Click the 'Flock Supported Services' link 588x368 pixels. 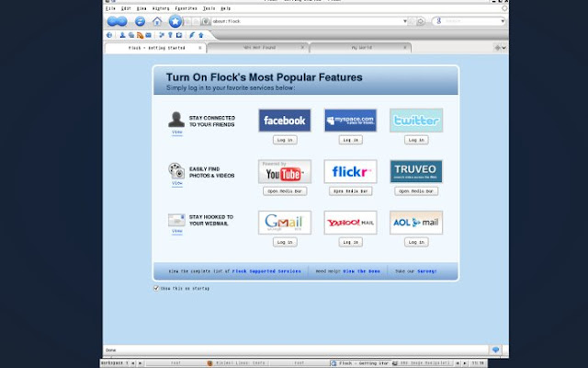(266, 271)
